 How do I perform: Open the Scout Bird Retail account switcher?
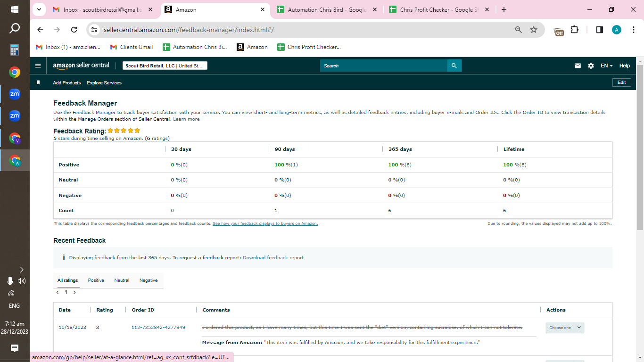[x=165, y=66]
